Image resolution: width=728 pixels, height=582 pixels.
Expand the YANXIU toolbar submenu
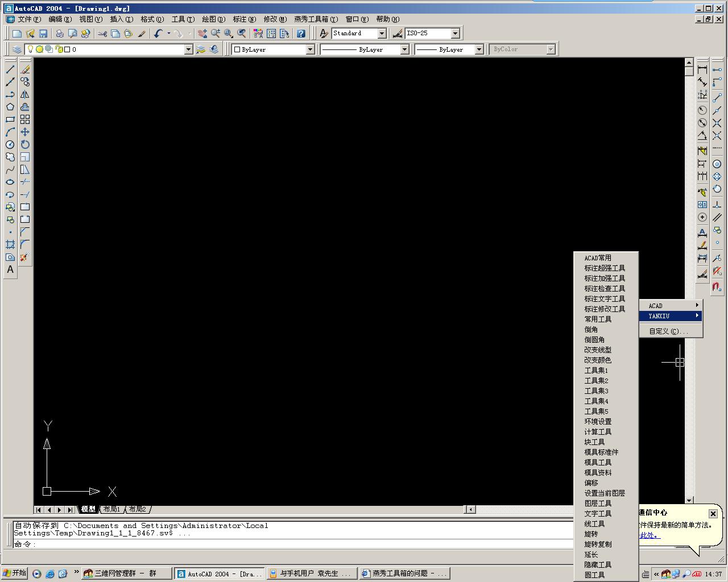(x=671, y=316)
